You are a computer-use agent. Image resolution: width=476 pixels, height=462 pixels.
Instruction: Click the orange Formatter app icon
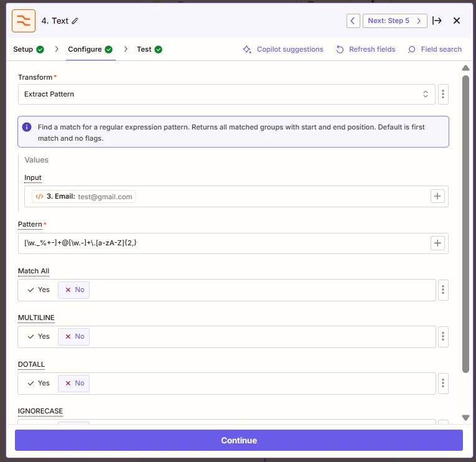24,21
